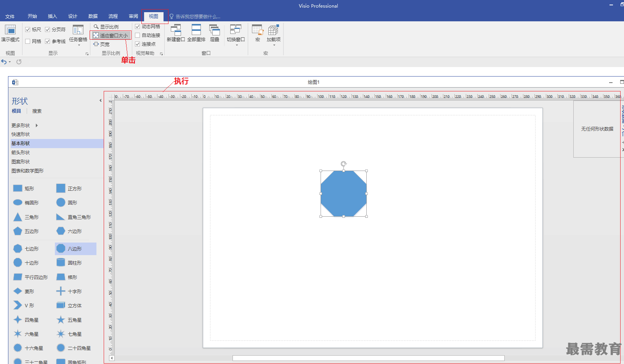This screenshot has width=624, height=364.
Task: Click the 显示比例 zoom magnifier button
Action: [x=106, y=27]
